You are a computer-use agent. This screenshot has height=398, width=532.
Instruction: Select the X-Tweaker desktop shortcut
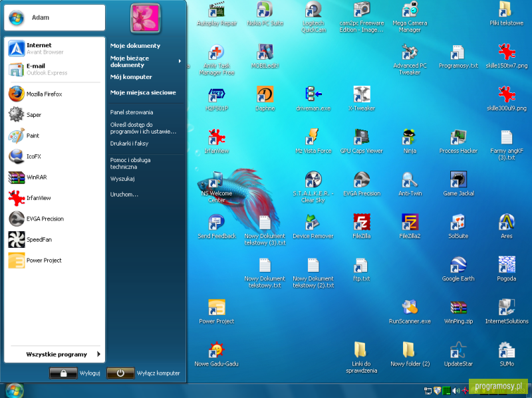click(362, 99)
